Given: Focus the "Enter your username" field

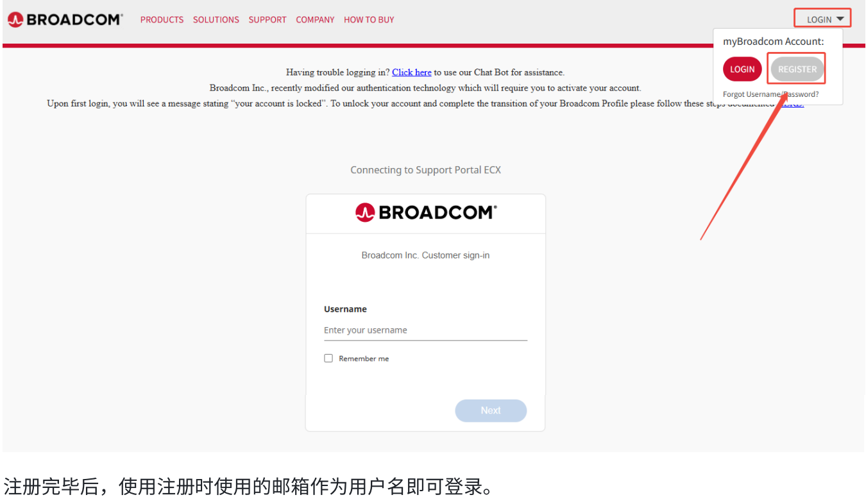Looking at the screenshot, I should tap(425, 330).
